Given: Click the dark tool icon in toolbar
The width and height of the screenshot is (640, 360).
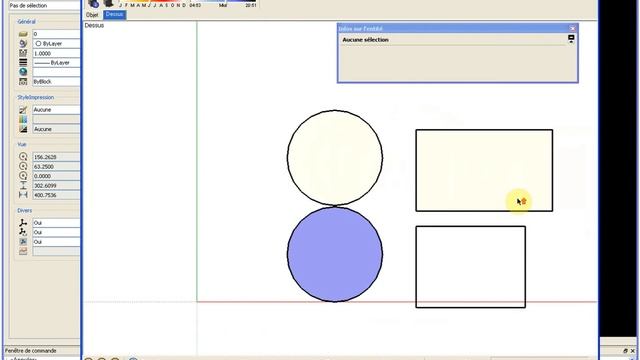Looking at the screenshot, I should [x=109, y=3].
